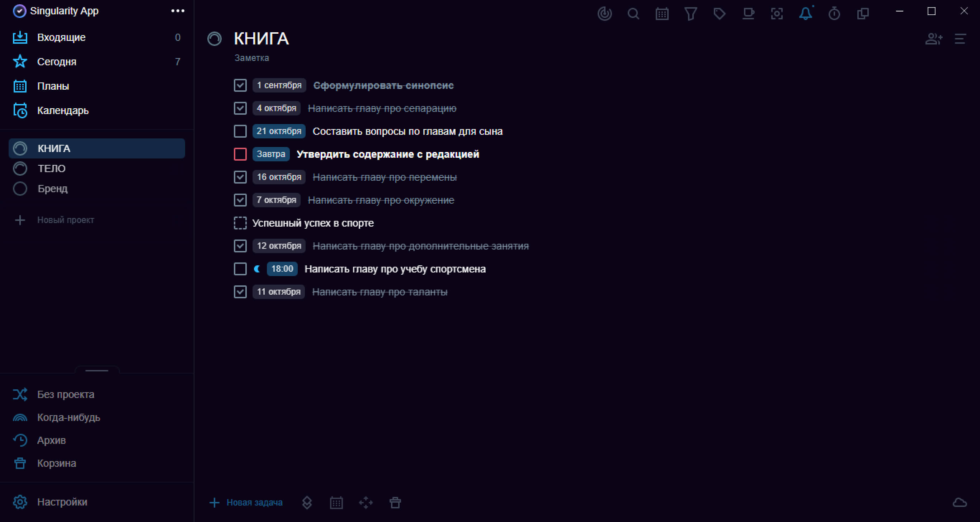The height and width of the screenshot is (522, 980).
Task: Click the КНИГА project progress circle in header
Action: click(215, 39)
